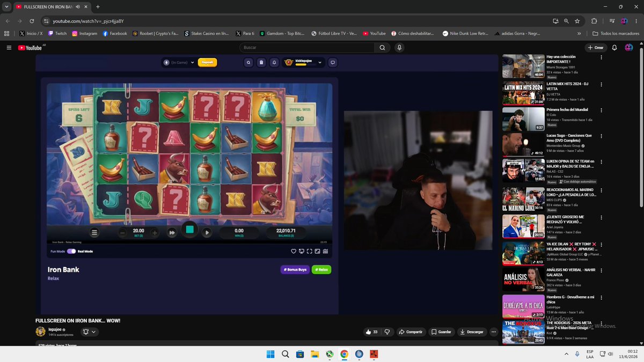Bookmark the page with the star icon
This screenshot has height=362, width=644.
(x=577, y=21)
